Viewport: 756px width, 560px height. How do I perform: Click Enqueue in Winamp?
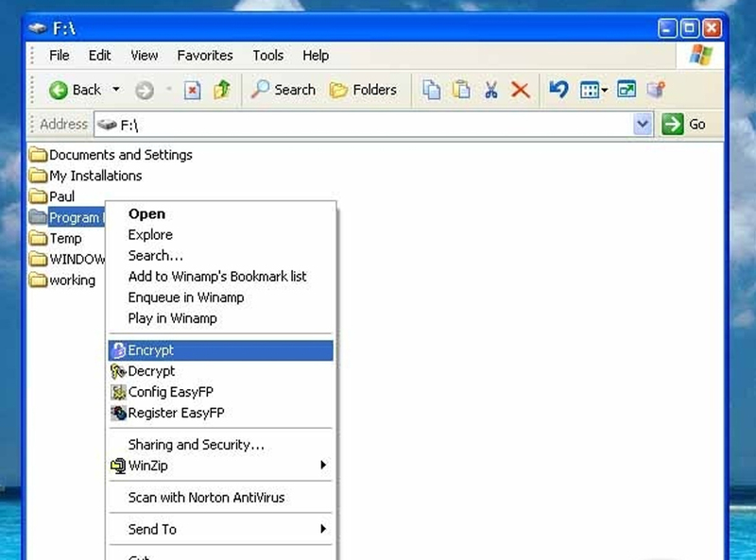point(220,297)
